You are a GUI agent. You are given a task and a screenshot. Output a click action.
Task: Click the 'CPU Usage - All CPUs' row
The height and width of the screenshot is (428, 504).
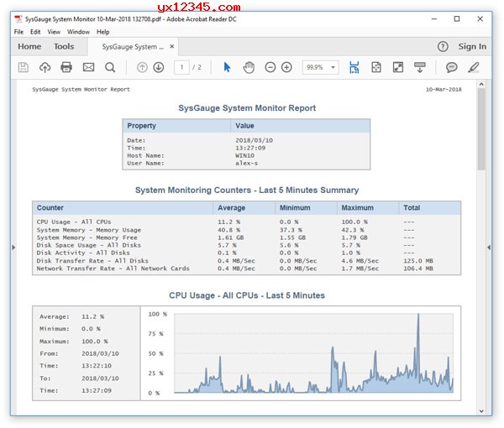(x=246, y=222)
